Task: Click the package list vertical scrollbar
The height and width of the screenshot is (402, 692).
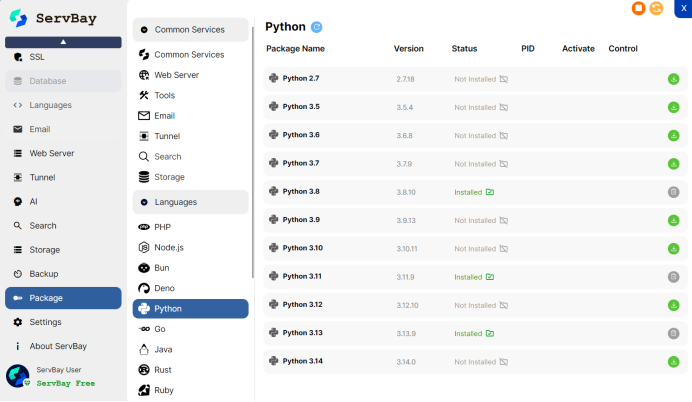Action: coord(252,152)
